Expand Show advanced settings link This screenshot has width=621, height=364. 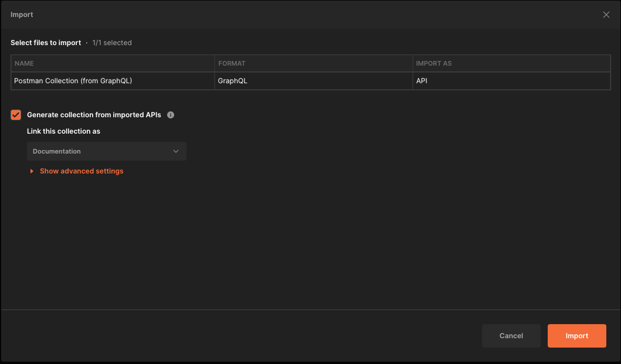tap(82, 171)
